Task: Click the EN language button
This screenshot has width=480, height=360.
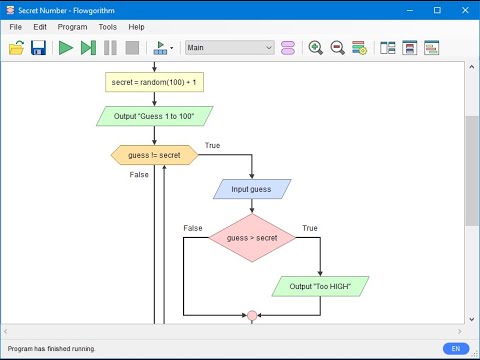Action: 456,349
